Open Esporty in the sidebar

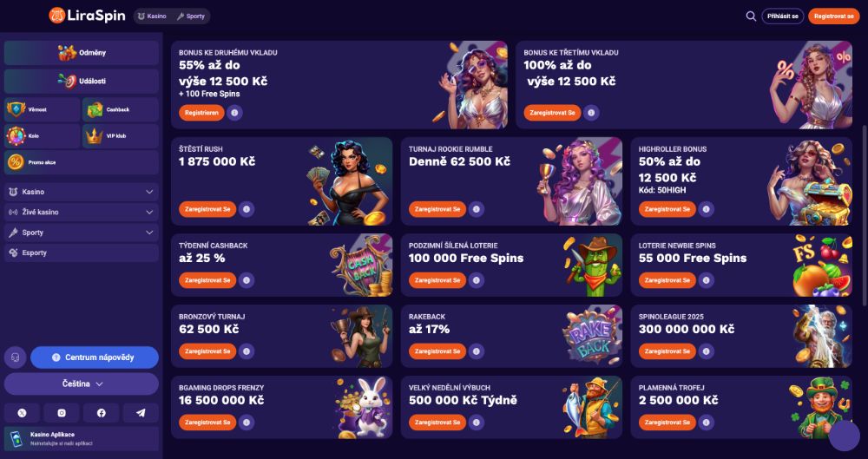82,253
